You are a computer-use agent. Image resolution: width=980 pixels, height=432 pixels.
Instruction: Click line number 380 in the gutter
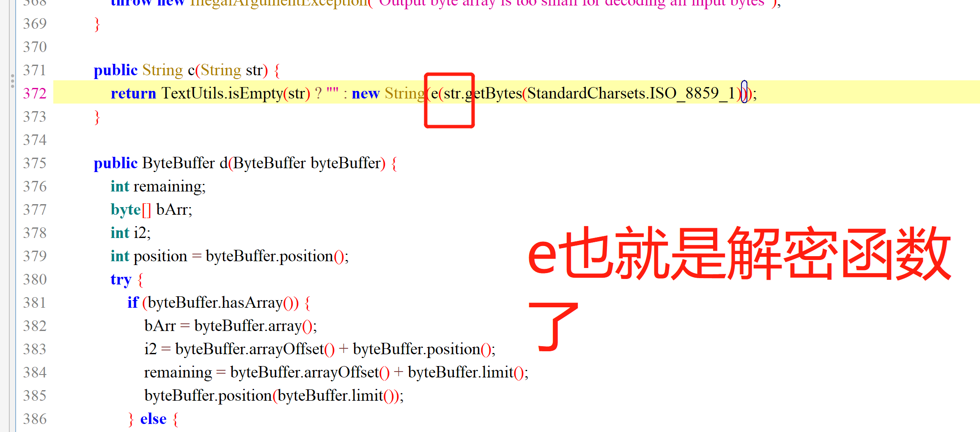point(35,279)
